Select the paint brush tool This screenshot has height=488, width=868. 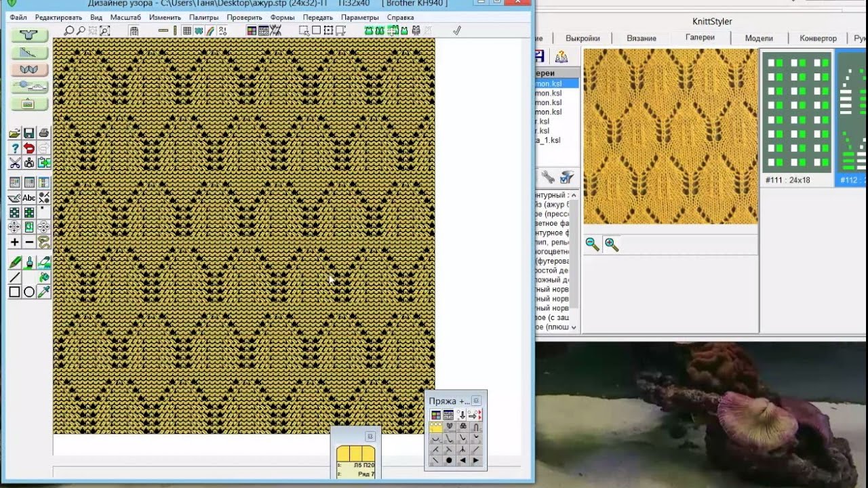pyautogui.click(x=29, y=263)
